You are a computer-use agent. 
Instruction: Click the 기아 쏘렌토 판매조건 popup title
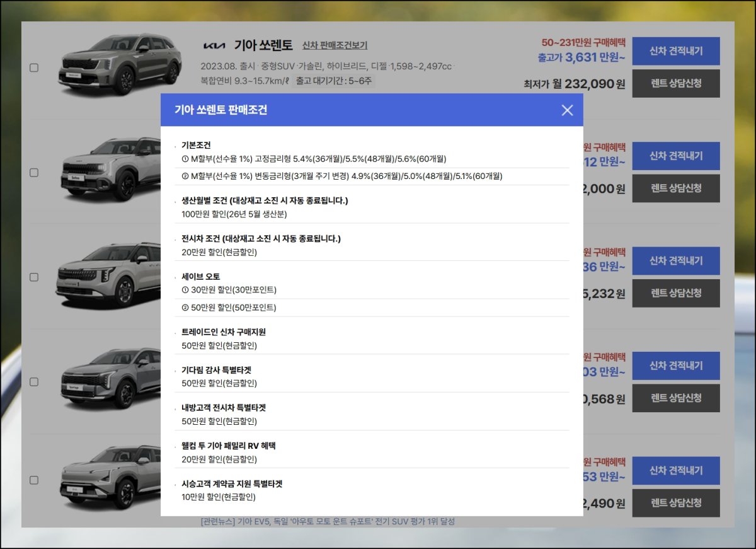pyautogui.click(x=220, y=110)
